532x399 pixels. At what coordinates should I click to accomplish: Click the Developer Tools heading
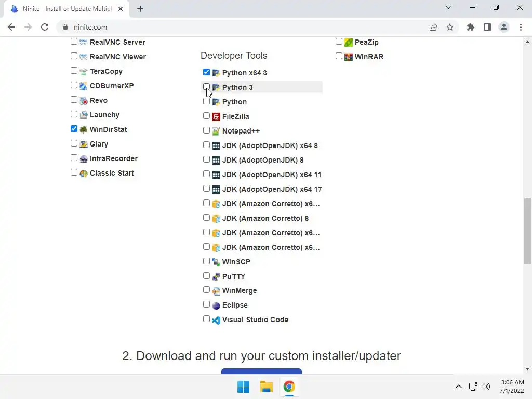234,55
